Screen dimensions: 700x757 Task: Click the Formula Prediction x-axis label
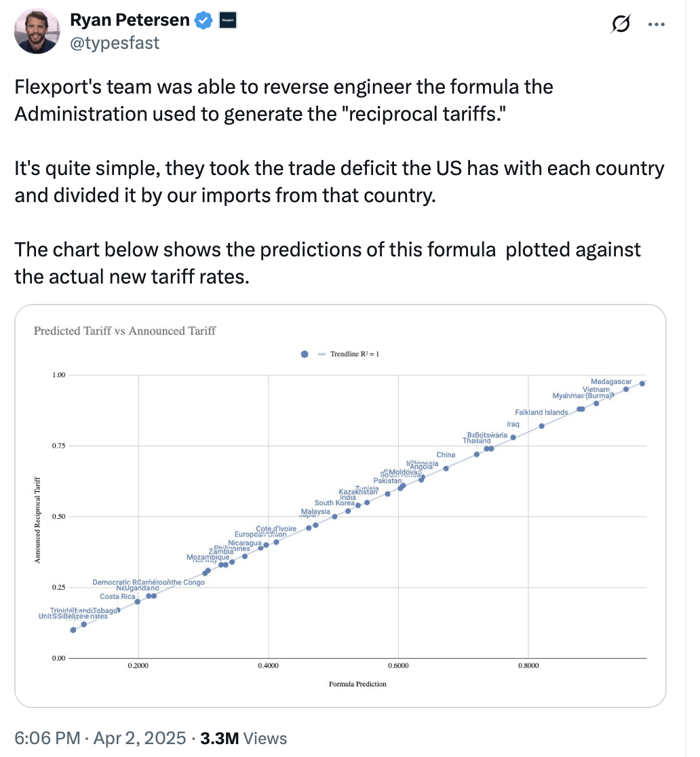coord(357,684)
